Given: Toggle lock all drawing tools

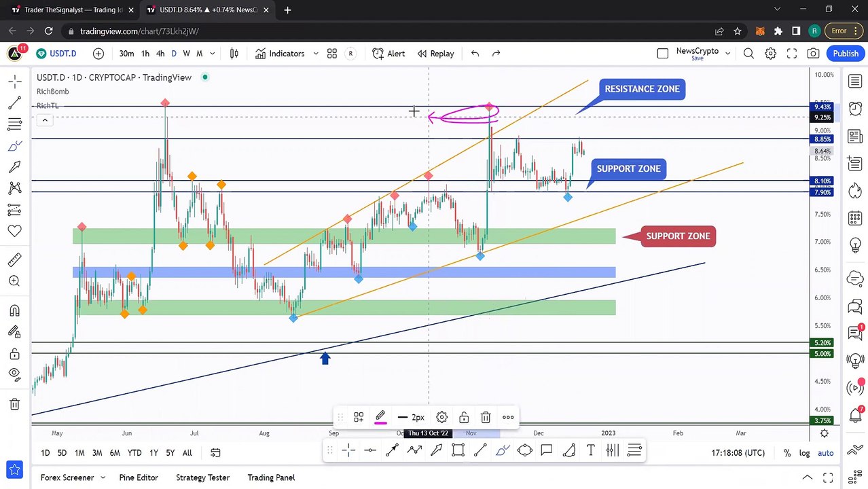Looking at the screenshot, I should click(x=14, y=354).
